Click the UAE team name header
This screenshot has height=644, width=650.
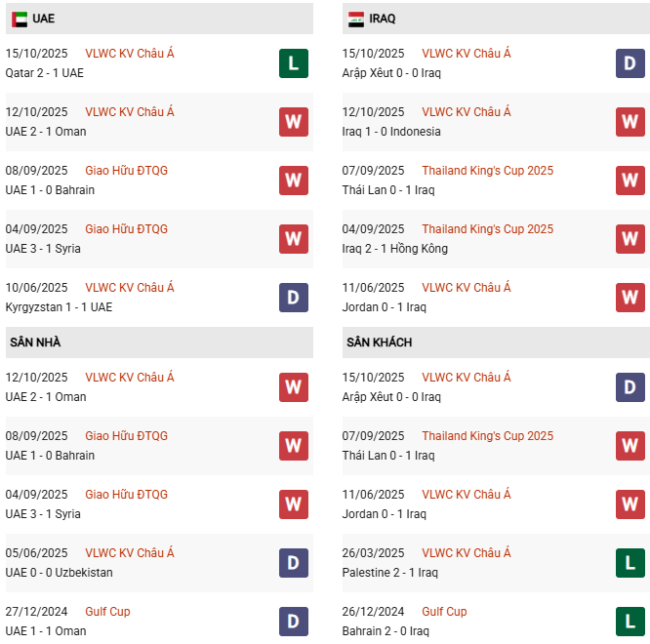43,19
